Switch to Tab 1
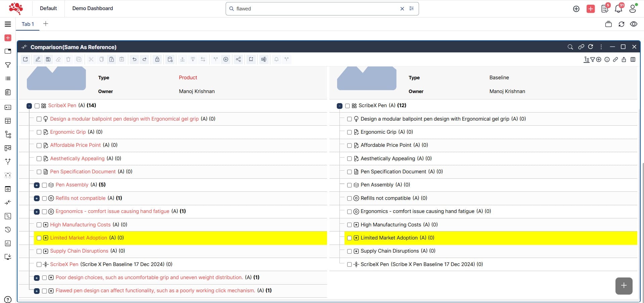The image size is (644, 303). (28, 24)
